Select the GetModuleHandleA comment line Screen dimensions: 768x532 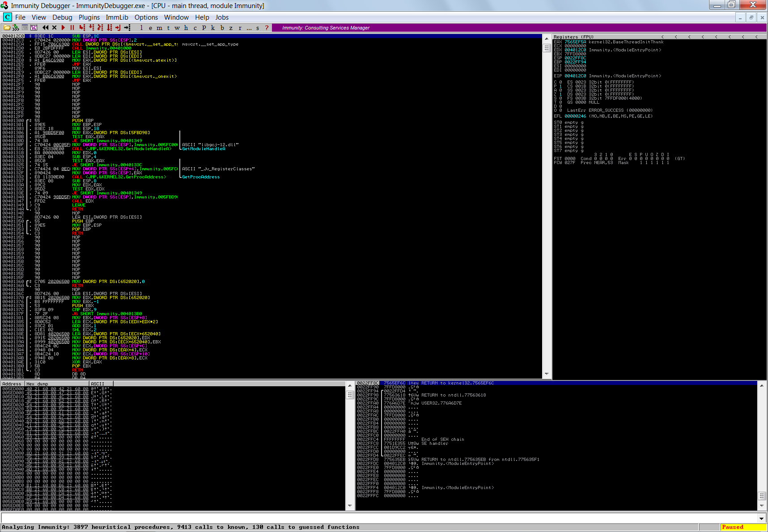[x=204, y=149]
